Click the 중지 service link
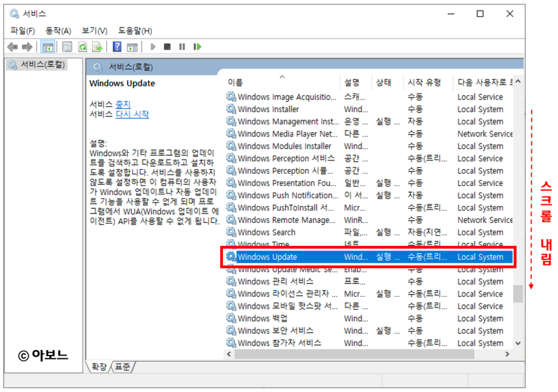The width and height of the screenshot is (558, 392). click(x=123, y=104)
